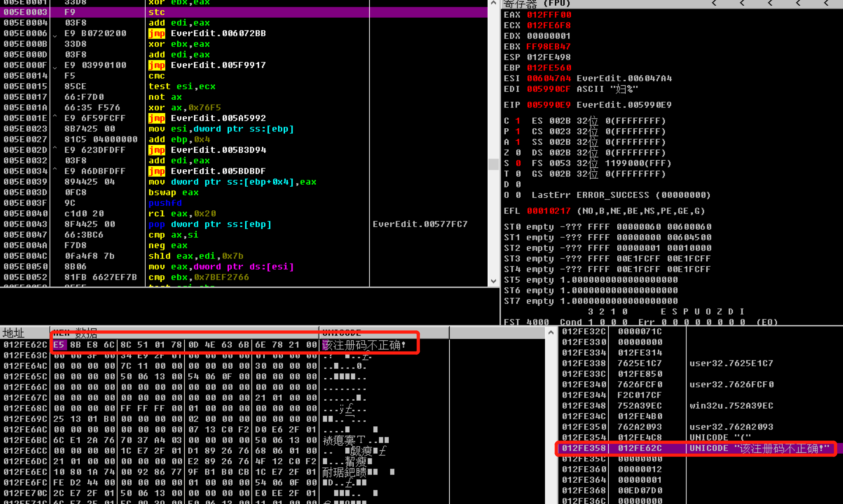
Task: Click the ESP register value 012FE498
Action: coord(549,58)
